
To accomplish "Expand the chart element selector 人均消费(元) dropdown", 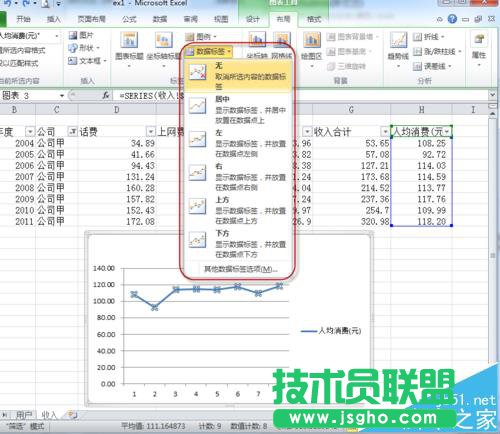I will tap(57, 36).
